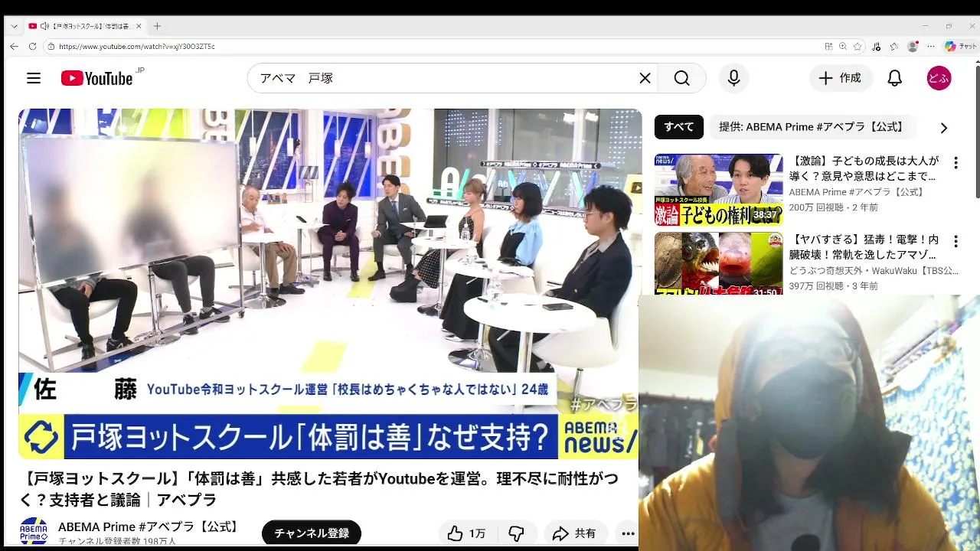Open options for the 【激論】 video

[955, 163]
